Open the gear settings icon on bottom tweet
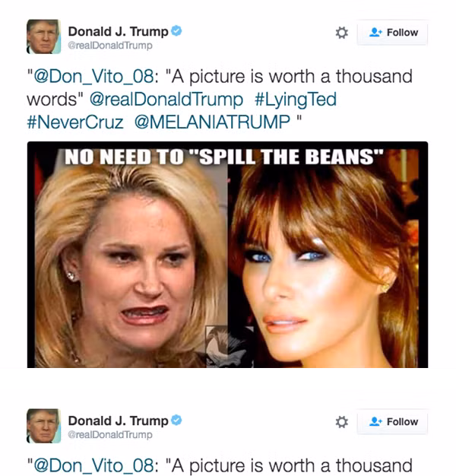 [x=342, y=422]
